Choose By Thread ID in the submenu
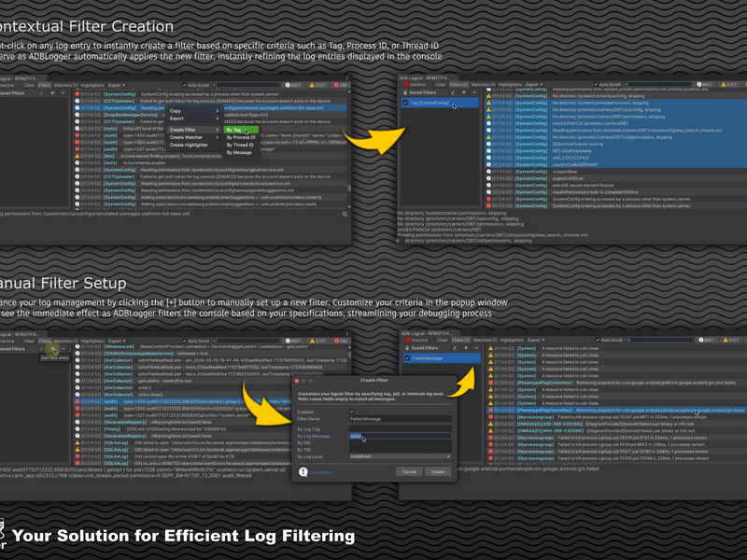The image size is (747, 560). pyautogui.click(x=241, y=145)
